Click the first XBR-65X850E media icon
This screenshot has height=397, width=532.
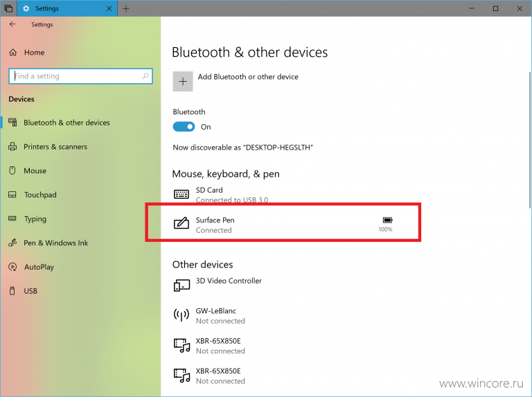pyautogui.click(x=182, y=346)
